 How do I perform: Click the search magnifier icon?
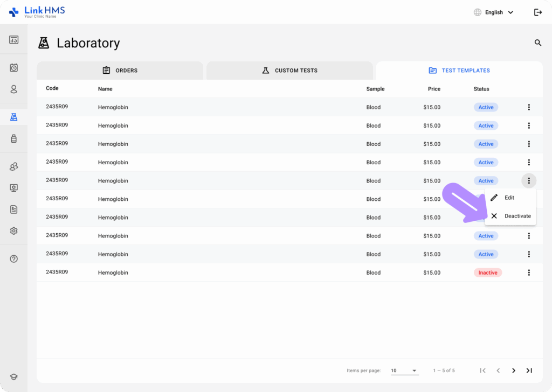pyautogui.click(x=538, y=43)
